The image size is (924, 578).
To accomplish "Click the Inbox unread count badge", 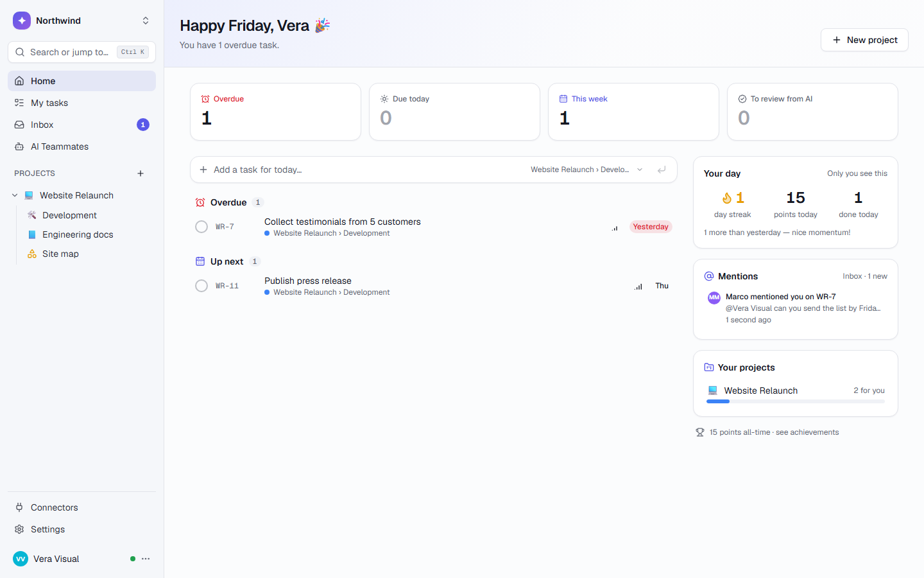I will (x=143, y=125).
